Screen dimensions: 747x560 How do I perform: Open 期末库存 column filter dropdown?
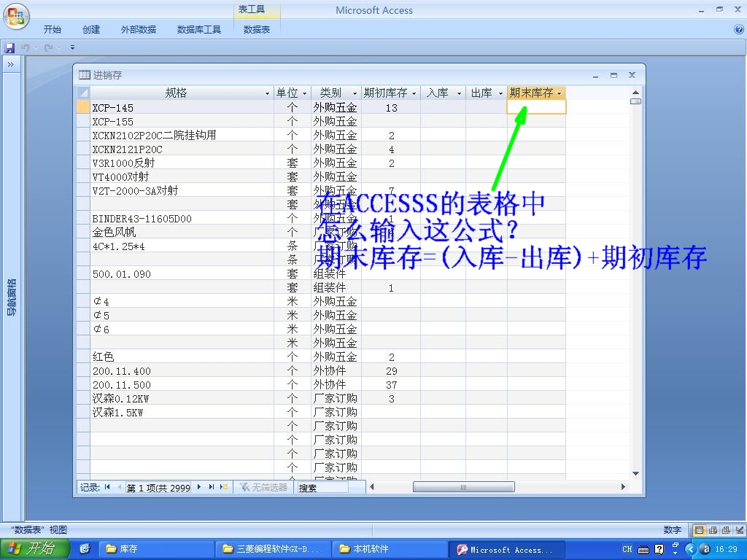point(560,93)
